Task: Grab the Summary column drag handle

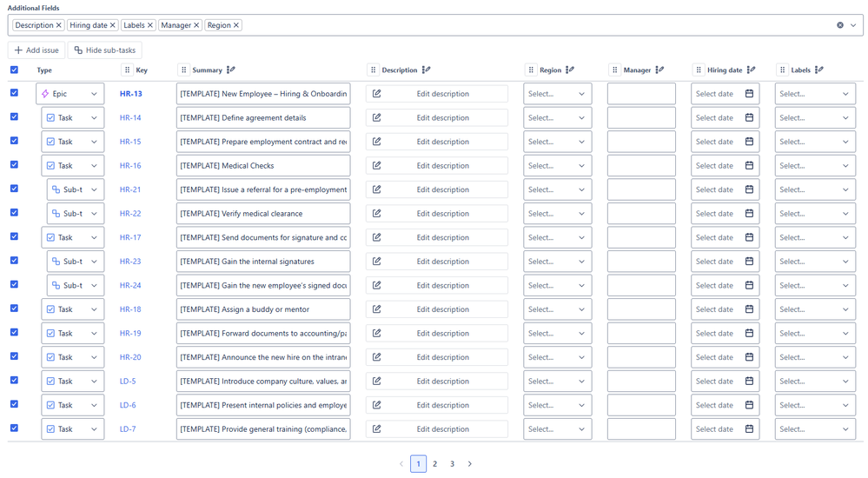Action: pos(184,70)
